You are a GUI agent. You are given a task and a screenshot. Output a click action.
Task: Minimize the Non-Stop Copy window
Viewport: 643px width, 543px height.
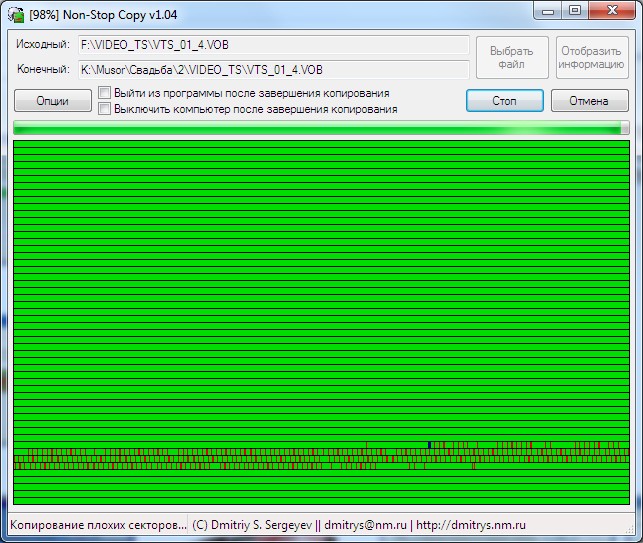pos(547,11)
